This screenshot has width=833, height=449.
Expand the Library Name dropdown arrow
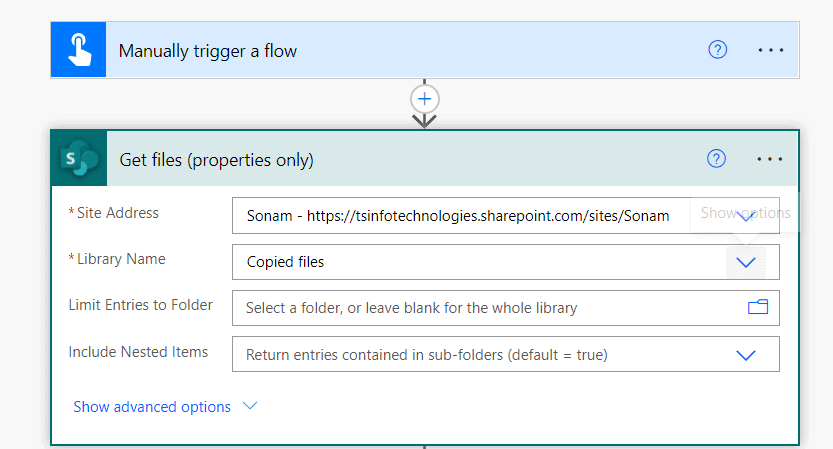pos(746,262)
